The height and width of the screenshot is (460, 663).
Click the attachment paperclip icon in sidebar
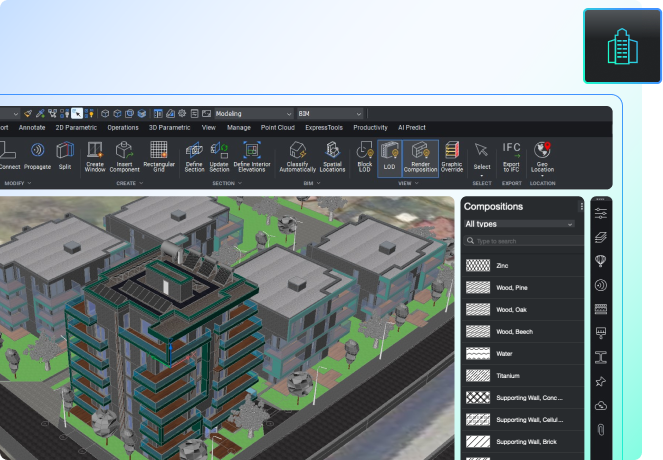(x=601, y=429)
